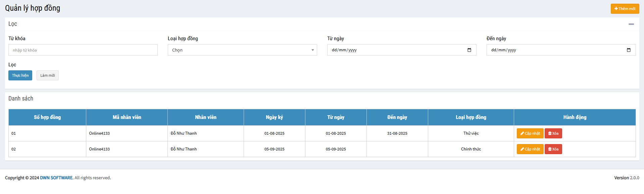
Task: Click the Nhân viên column header
Action: tap(206, 117)
